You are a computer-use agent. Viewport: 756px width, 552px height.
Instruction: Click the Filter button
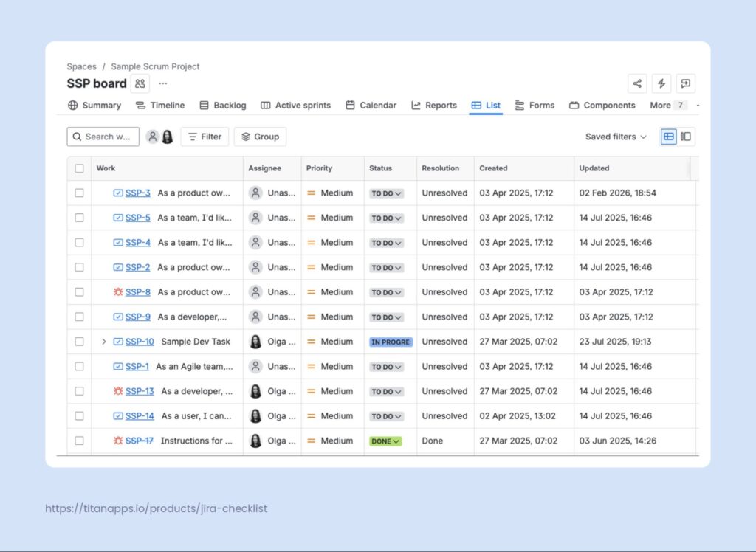pyautogui.click(x=205, y=137)
